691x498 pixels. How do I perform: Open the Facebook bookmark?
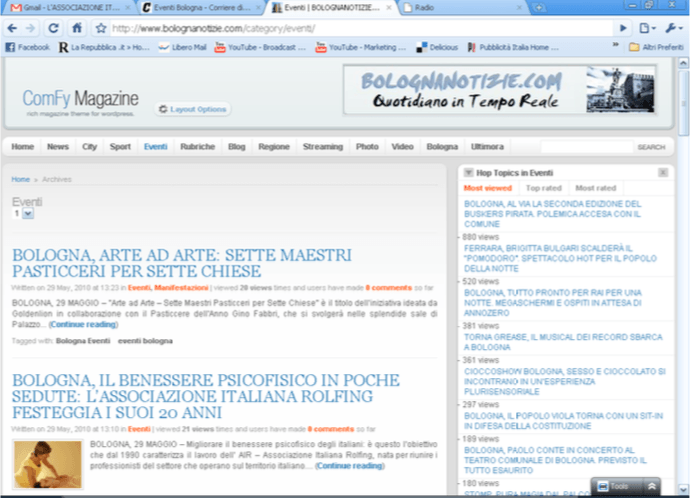coord(27,47)
